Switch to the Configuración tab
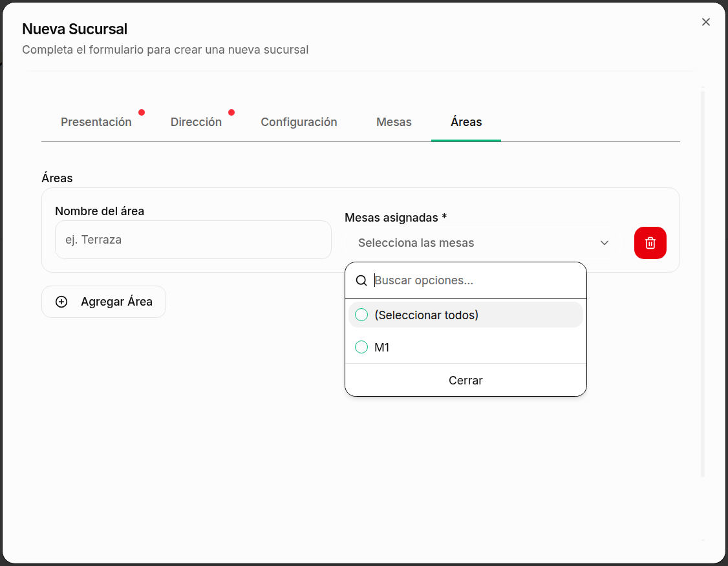 (299, 121)
